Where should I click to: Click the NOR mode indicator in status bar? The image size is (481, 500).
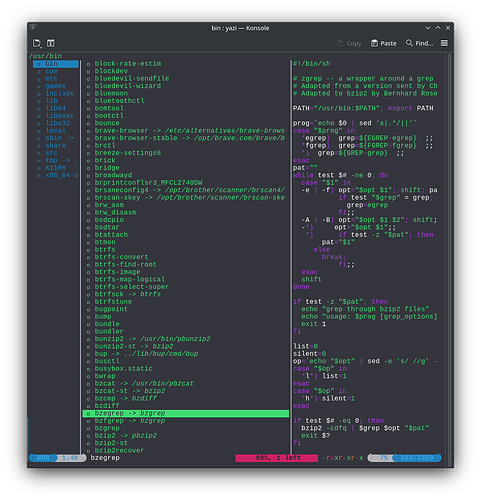[x=43, y=458]
